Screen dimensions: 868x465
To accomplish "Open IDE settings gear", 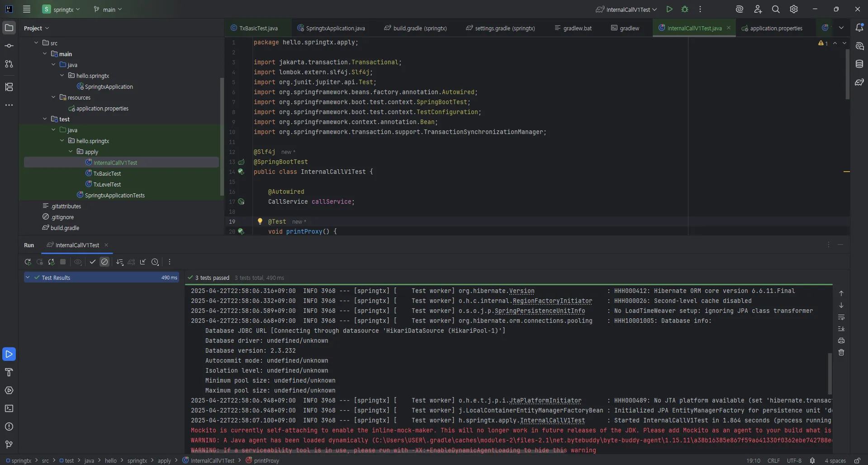I will coord(794,9).
